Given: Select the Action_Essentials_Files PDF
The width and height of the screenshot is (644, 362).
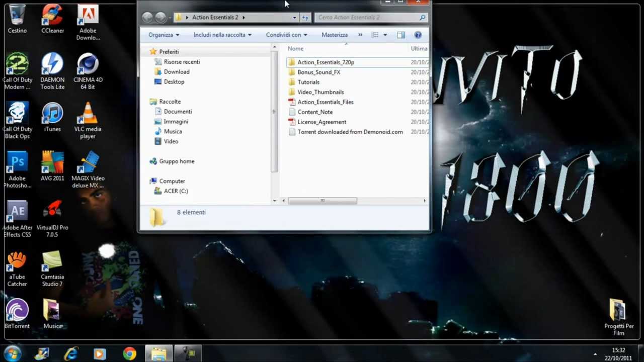Looking at the screenshot, I should 325,102.
